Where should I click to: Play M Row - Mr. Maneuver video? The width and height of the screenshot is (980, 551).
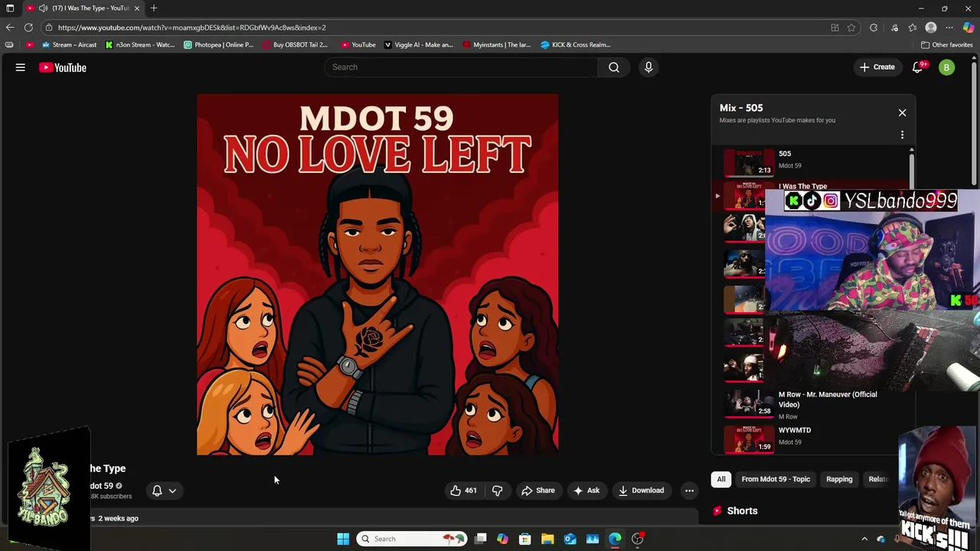click(812, 404)
